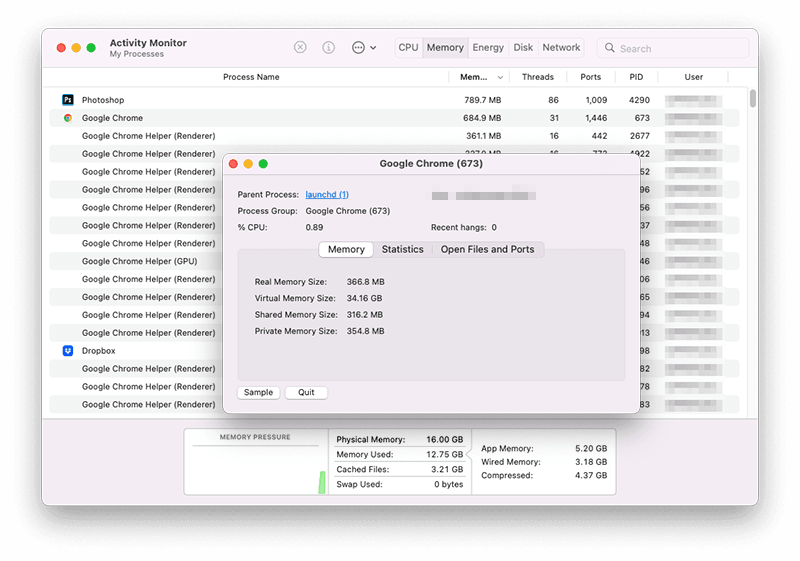
Task: Switch to the Energy tab
Action: point(488,48)
